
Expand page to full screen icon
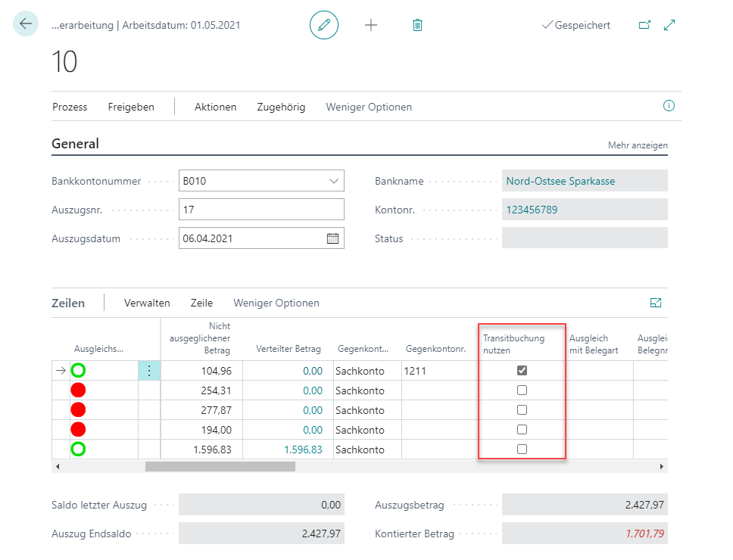click(669, 25)
